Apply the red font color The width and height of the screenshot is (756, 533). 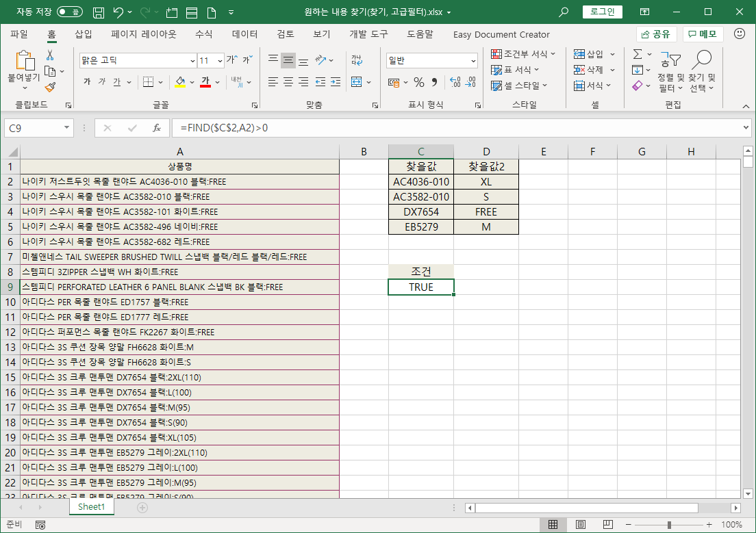206,82
